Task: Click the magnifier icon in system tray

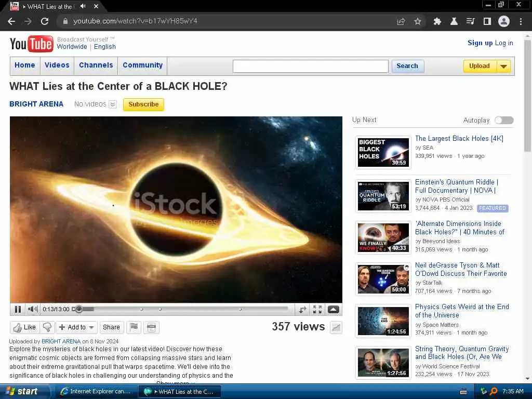Action: point(494,391)
